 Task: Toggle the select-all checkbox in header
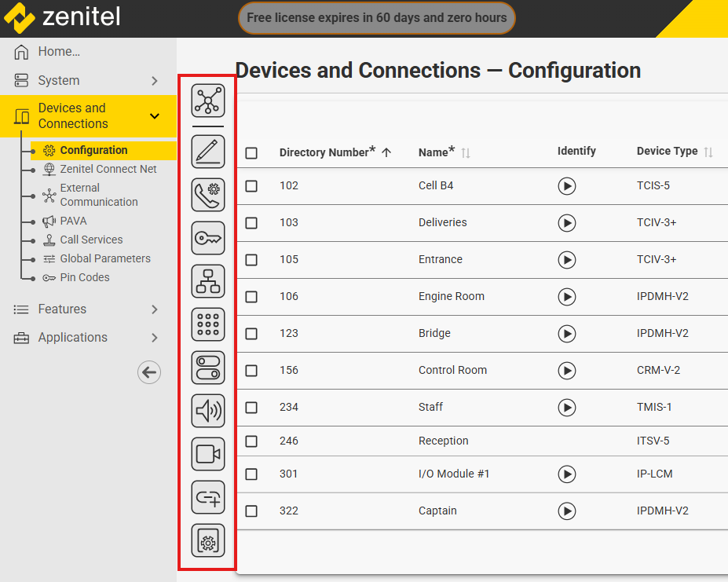point(251,152)
